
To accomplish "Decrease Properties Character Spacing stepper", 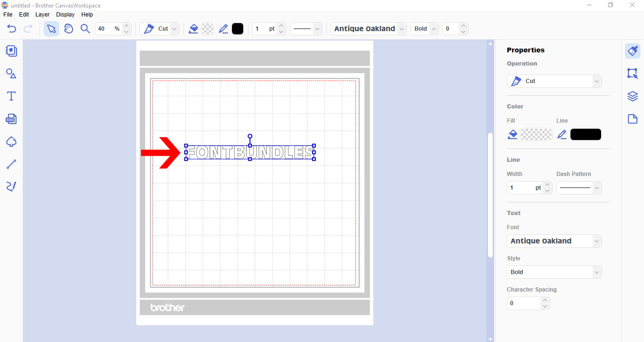I will click(x=545, y=307).
